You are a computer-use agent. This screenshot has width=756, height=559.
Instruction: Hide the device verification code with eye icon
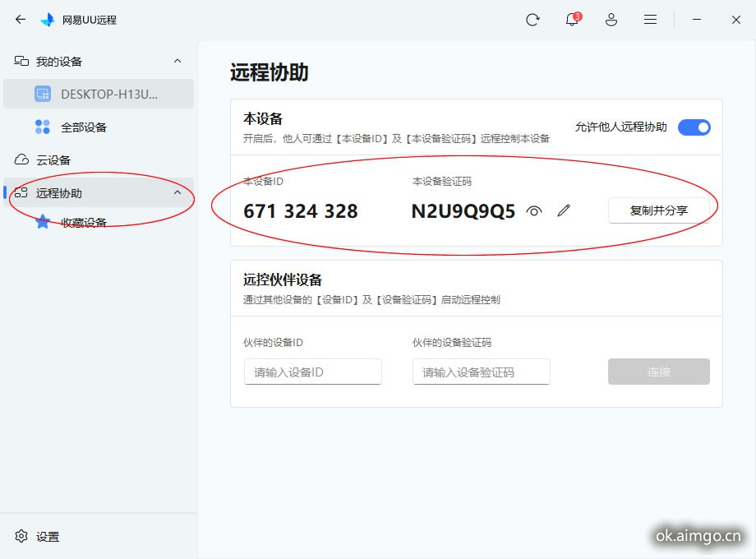534,211
